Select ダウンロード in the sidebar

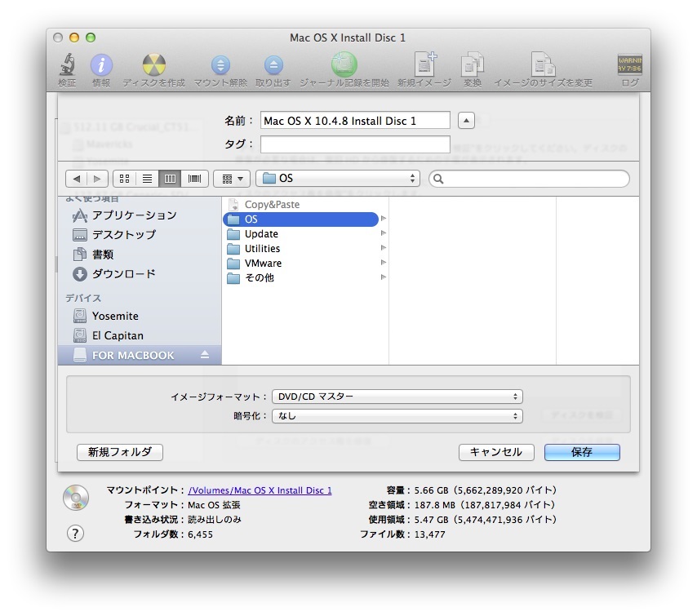click(140, 274)
